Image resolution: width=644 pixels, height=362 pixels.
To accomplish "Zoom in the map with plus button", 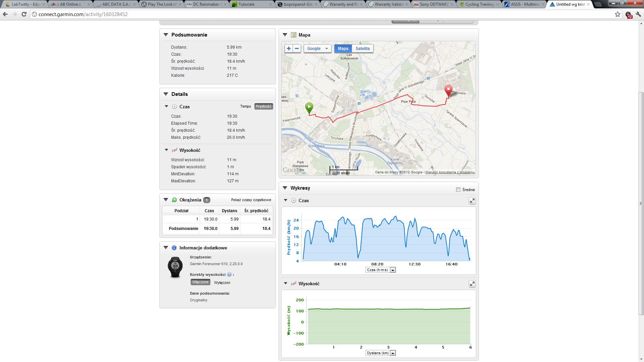I will pos(289,49).
